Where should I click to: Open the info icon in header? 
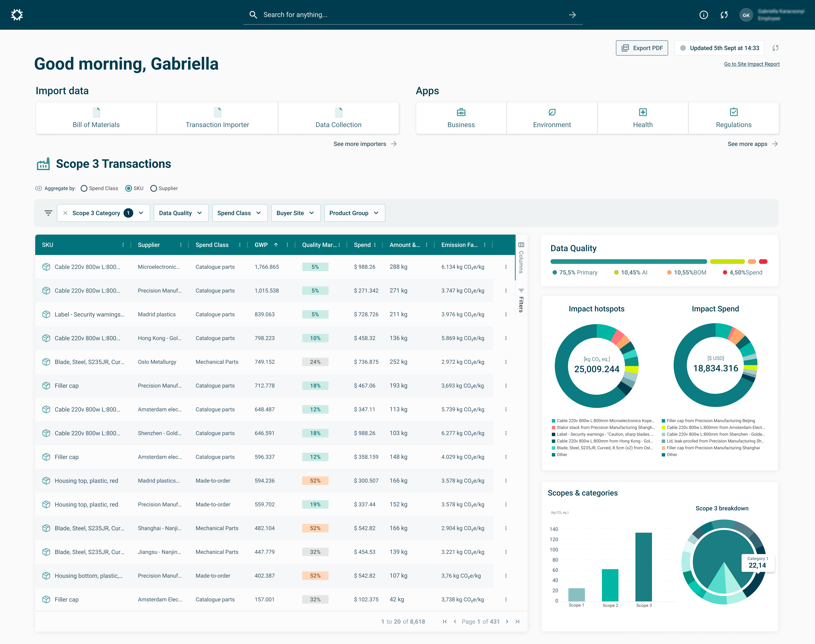[x=704, y=15]
